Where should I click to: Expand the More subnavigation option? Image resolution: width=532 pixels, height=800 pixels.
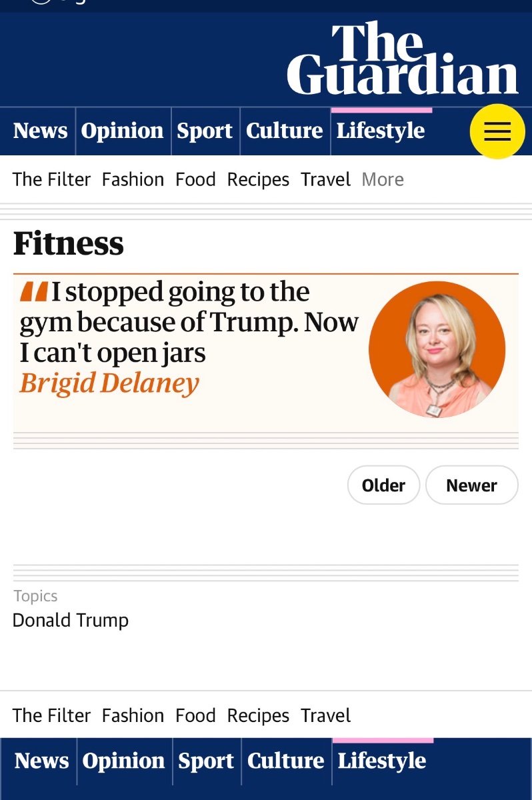point(383,179)
